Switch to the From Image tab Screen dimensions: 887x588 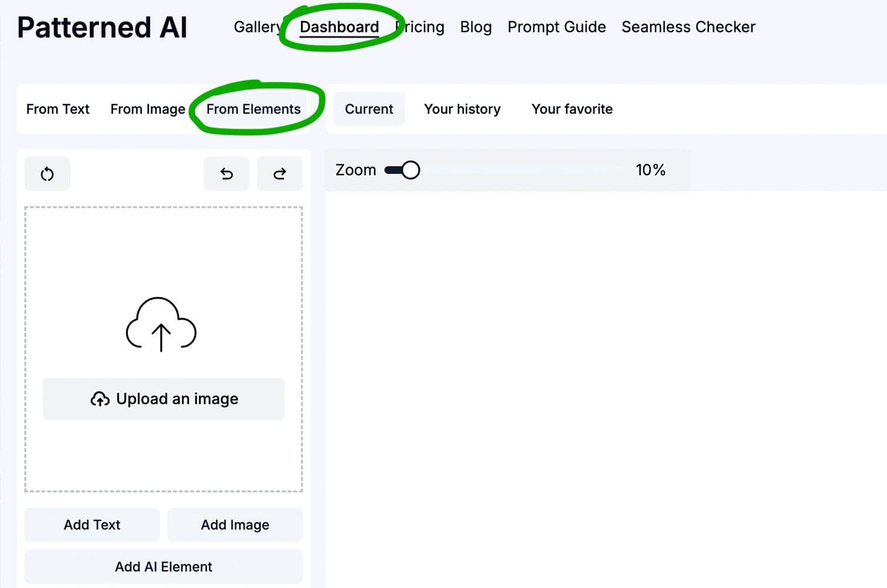pos(148,109)
